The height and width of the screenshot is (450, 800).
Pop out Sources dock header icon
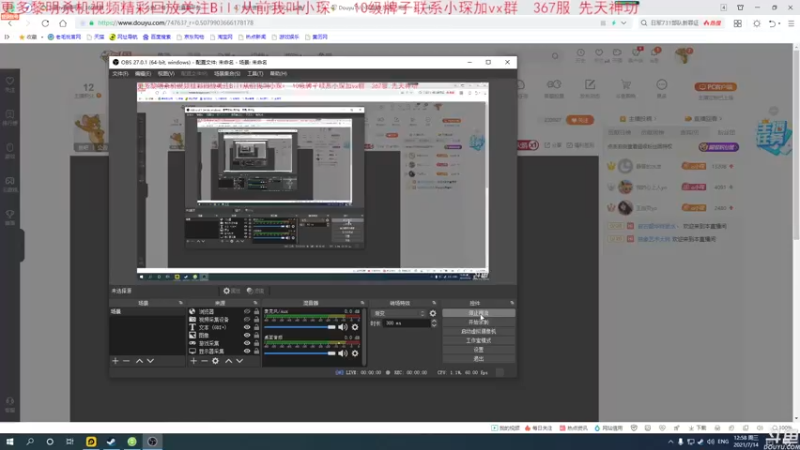point(256,303)
